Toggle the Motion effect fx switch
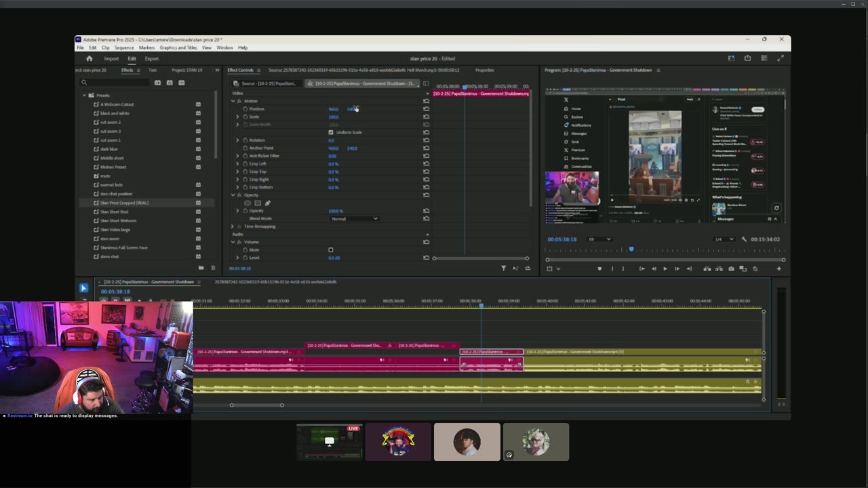 pos(239,101)
